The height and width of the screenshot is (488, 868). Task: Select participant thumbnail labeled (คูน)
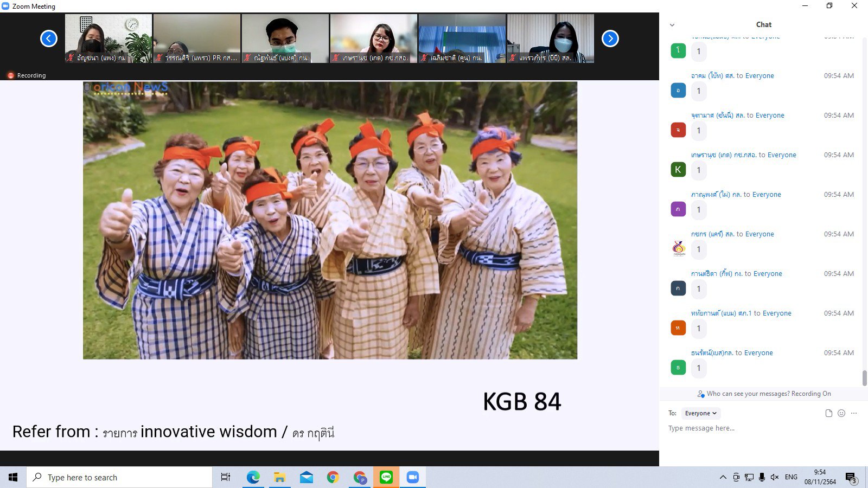[x=462, y=38]
